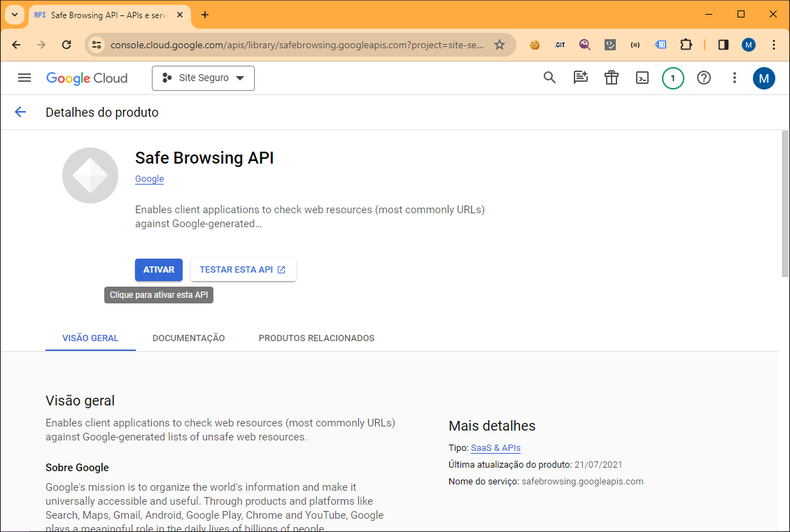Open the Google account avatar M in Cloud header
Screen dimensions: 790x532
[764, 78]
